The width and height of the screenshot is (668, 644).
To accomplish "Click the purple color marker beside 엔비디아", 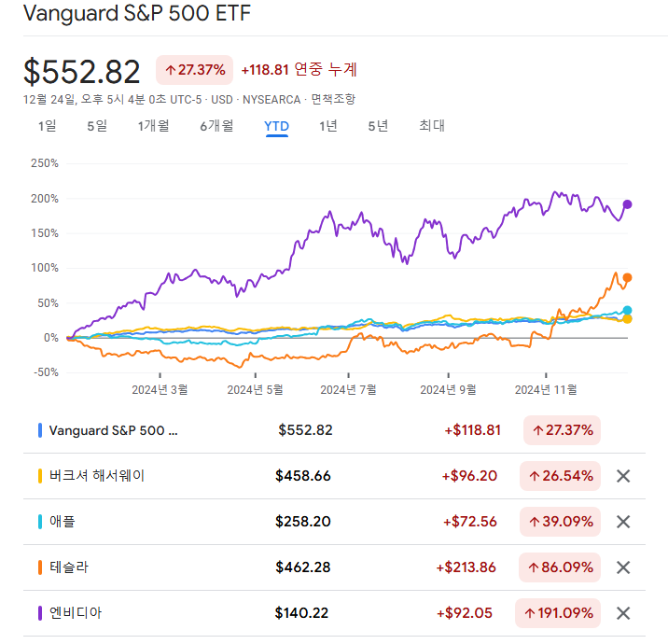I will 40,613.
